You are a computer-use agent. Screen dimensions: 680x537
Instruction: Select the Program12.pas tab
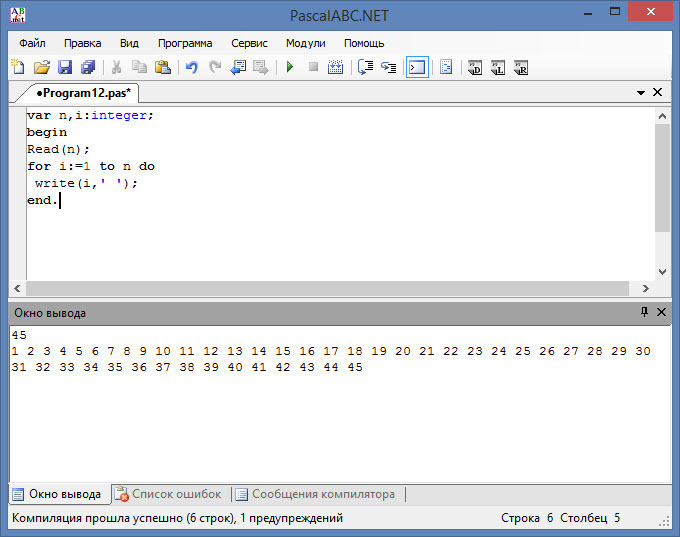pyautogui.click(x=83, y=93)
